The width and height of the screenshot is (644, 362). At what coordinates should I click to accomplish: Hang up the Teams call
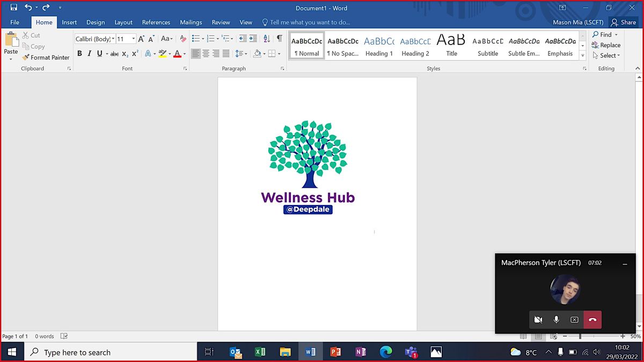[592, 320]
